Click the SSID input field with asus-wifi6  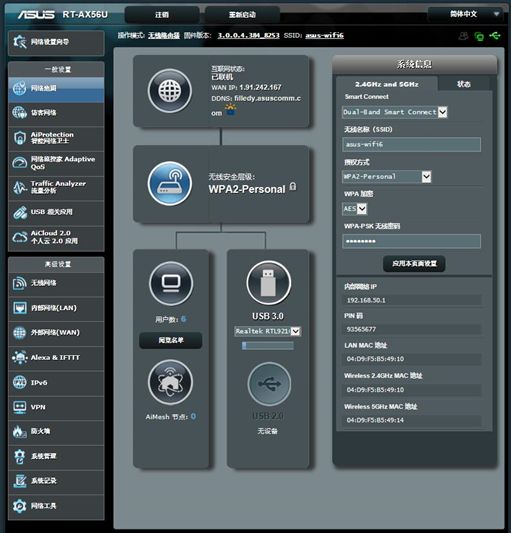(x=411, y=144)
